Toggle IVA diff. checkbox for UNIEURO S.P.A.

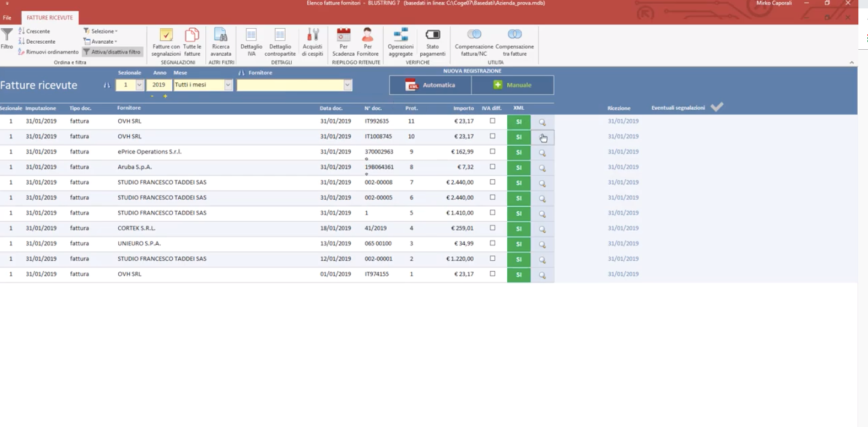pyautogui.click(x=493, y=243)
